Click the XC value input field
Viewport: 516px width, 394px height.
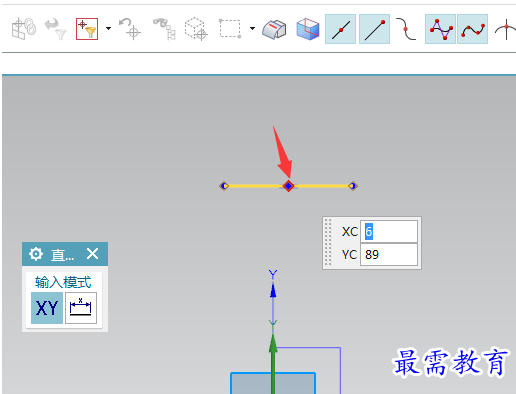389,231
